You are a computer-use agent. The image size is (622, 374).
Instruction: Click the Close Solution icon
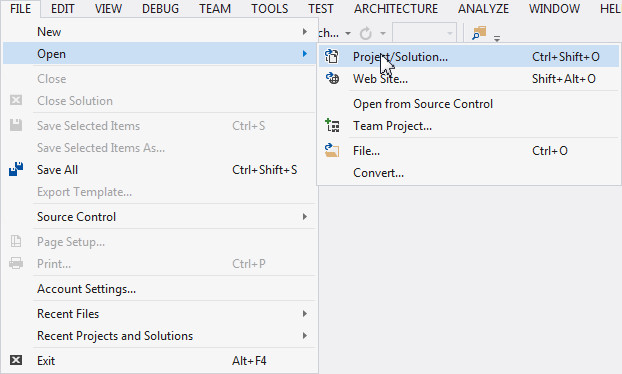(16, 100)
